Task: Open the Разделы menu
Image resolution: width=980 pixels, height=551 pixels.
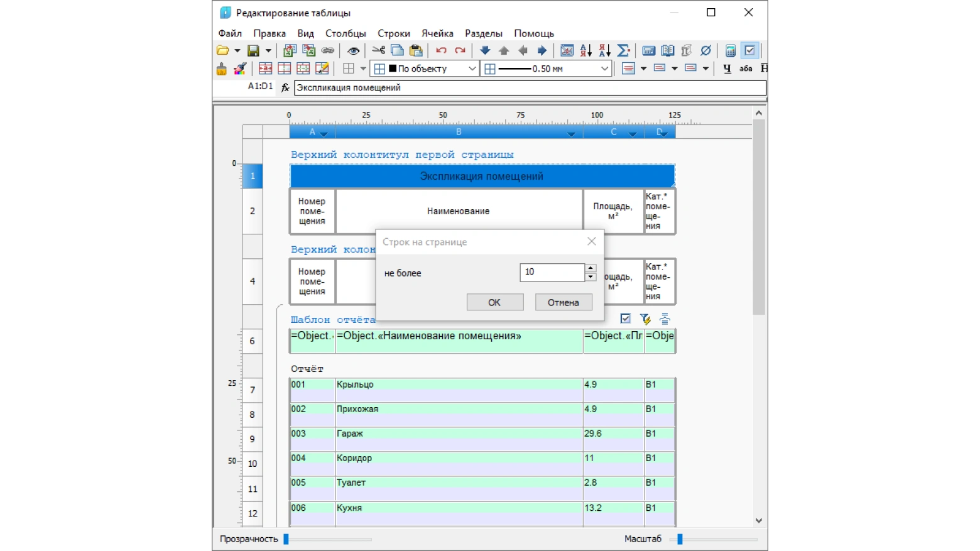Action: pyautogui.click(x=484, y=33)
